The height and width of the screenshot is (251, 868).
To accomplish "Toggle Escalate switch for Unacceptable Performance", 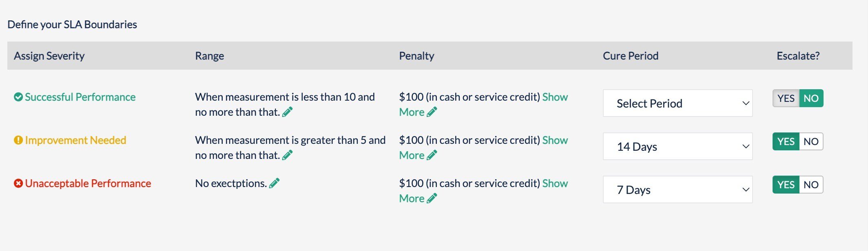I will 798,185.
